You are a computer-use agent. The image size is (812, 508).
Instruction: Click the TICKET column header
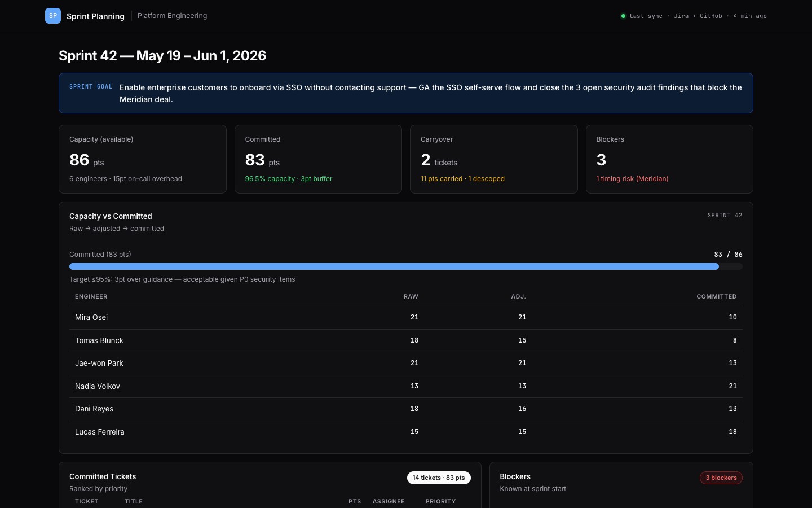point(87,501)
